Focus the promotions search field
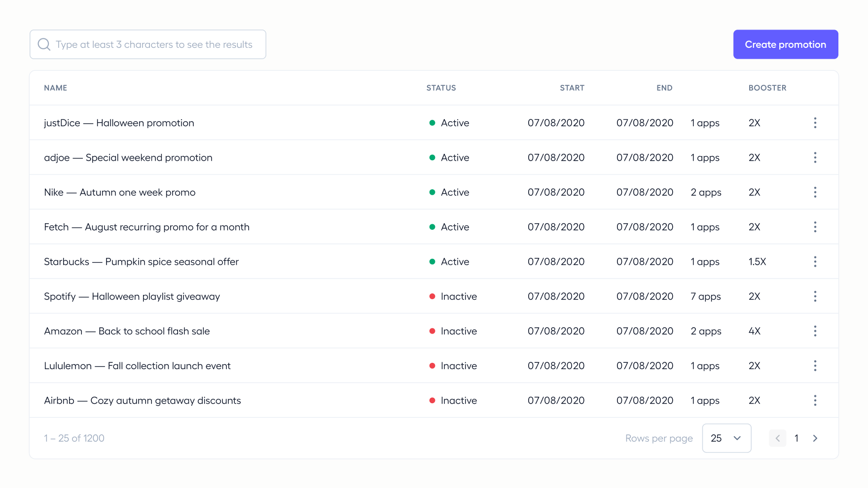This screenshot has width=868, height=488. [x=148, y=44]
